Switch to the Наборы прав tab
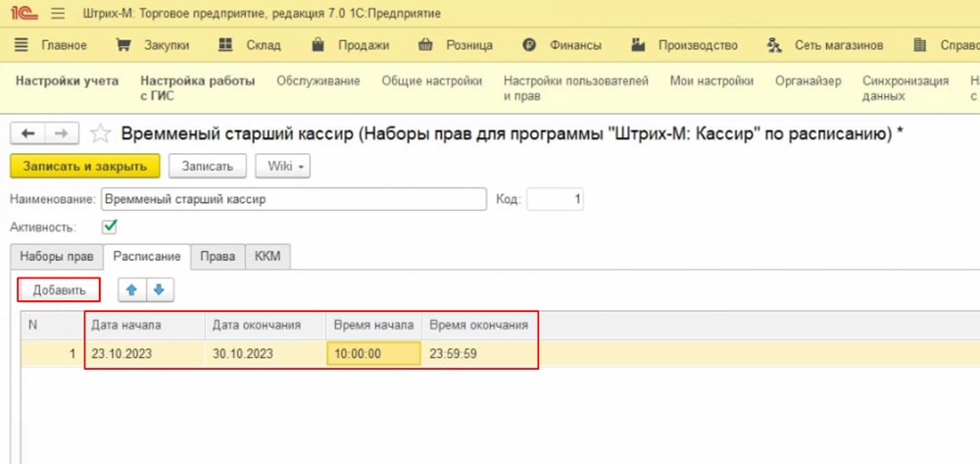 click(57, 256)
